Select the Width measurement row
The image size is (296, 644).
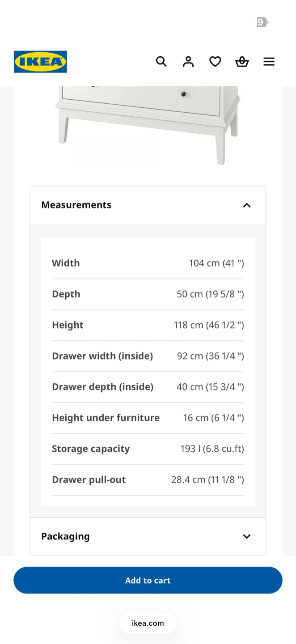pos(148,263)
